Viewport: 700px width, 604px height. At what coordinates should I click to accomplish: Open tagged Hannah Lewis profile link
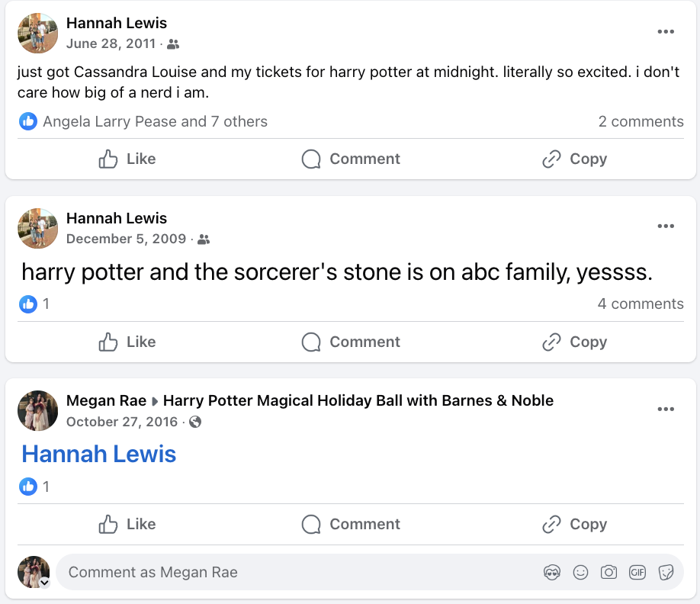(99, 454)
